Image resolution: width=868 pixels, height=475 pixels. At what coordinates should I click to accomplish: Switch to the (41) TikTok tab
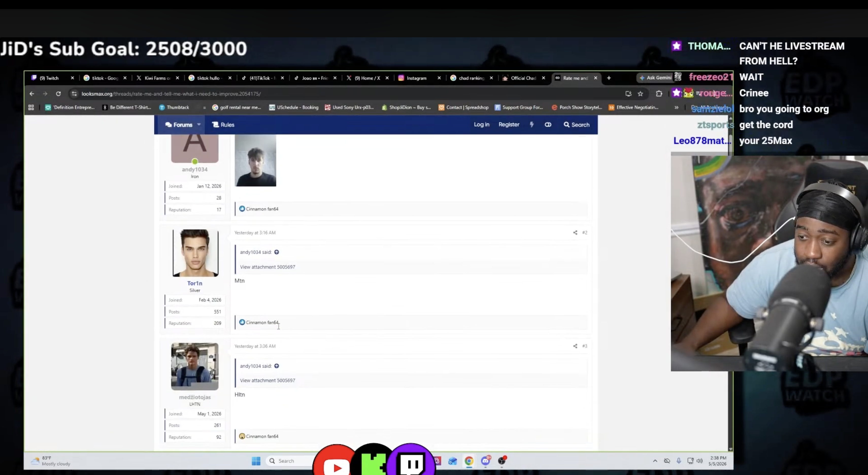[x=263, y=78]
